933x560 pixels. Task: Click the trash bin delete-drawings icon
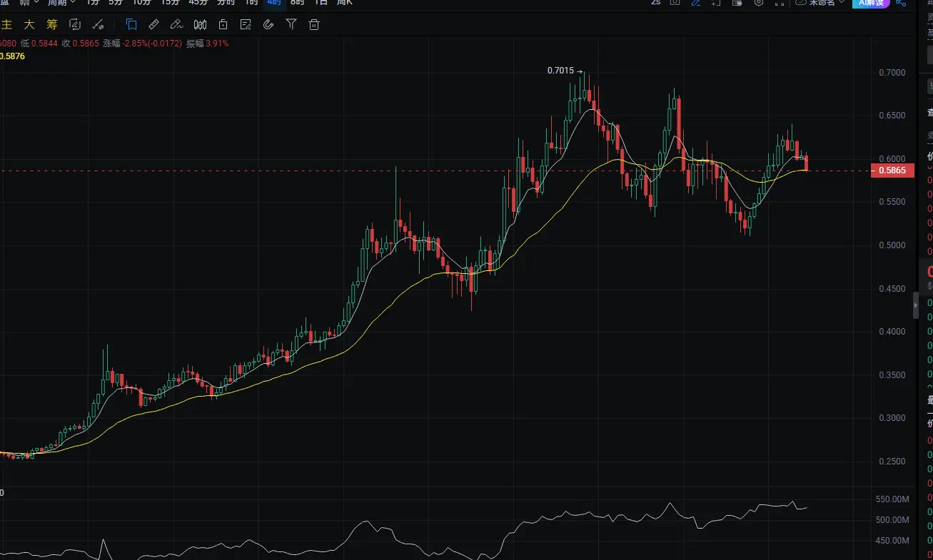pyautogui.click(x=314, y=24)
